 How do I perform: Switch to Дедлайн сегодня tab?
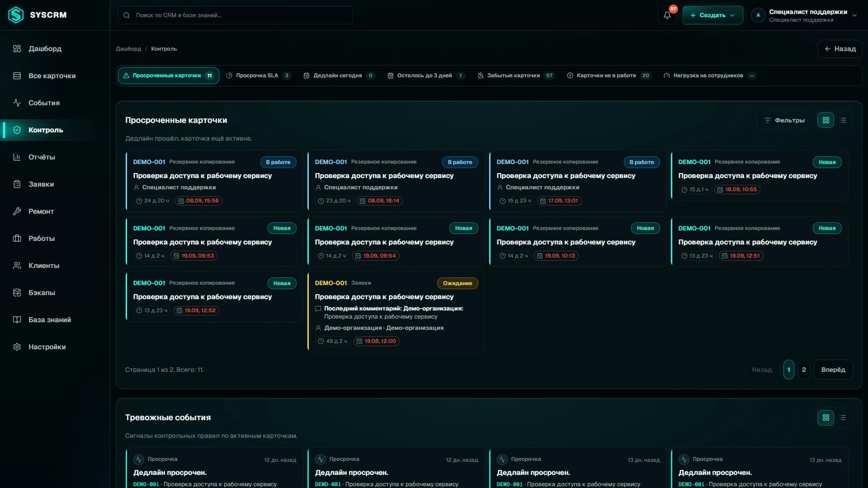click(339, 75)
